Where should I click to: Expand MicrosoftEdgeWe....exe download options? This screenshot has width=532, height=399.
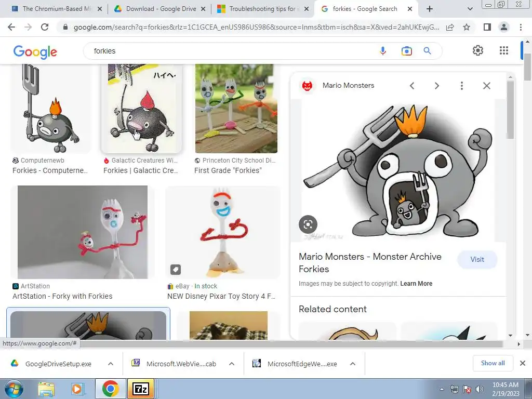click(x=353, y=364)
